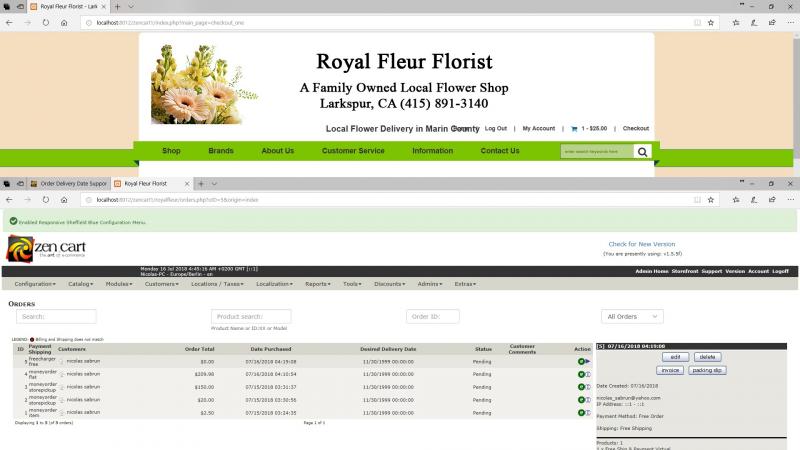Expand the Customers admin menu
800x450 pixels.
point(162,284)
